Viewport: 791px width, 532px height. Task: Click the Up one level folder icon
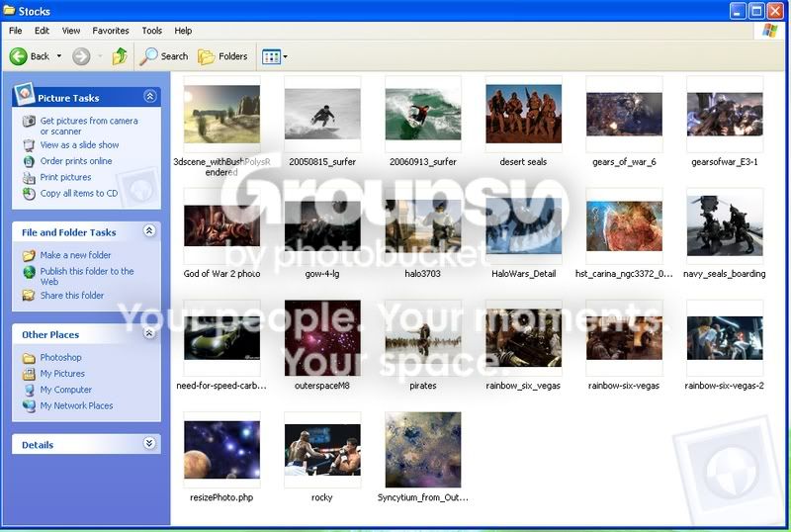click(x=120, y=56)
